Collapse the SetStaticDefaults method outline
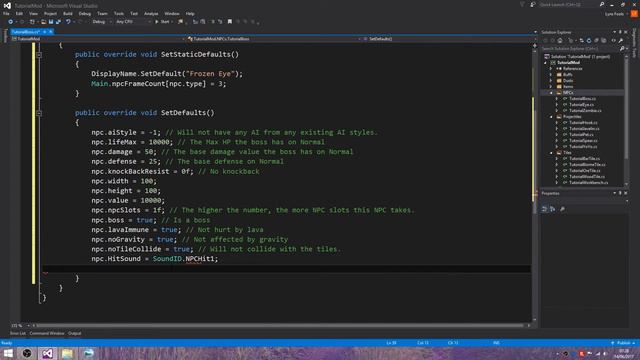The width and height of the screenshot is (640, 360). 39,54
